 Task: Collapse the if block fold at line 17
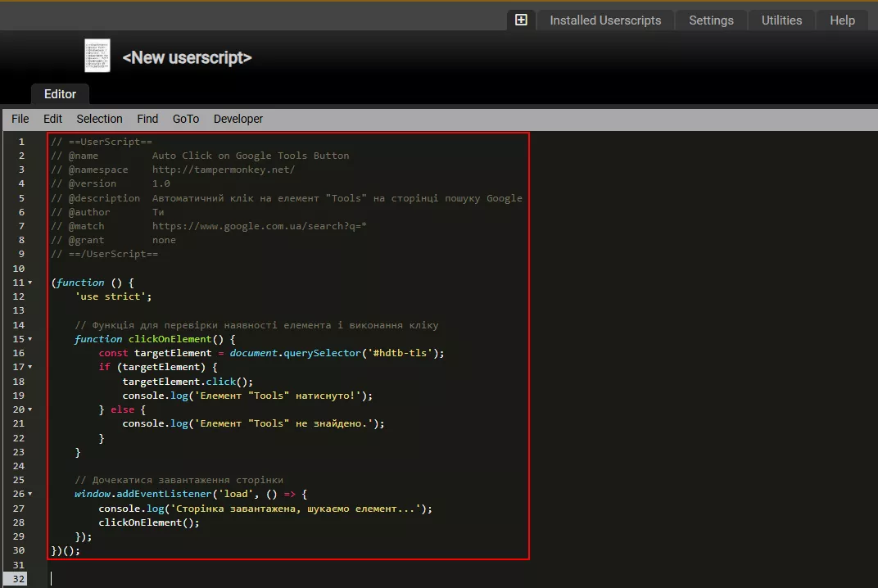click(x=30, y=367)
